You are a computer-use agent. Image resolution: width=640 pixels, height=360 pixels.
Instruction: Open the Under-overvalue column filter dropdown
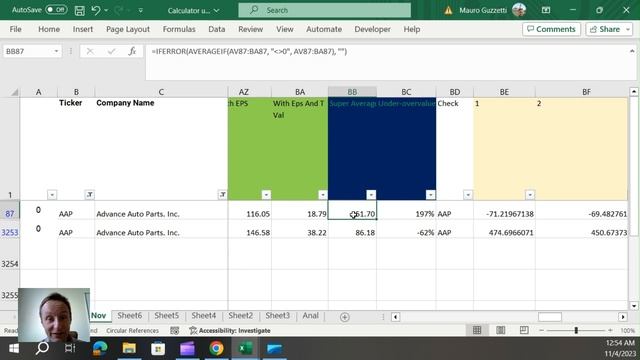tap(430, 195)
